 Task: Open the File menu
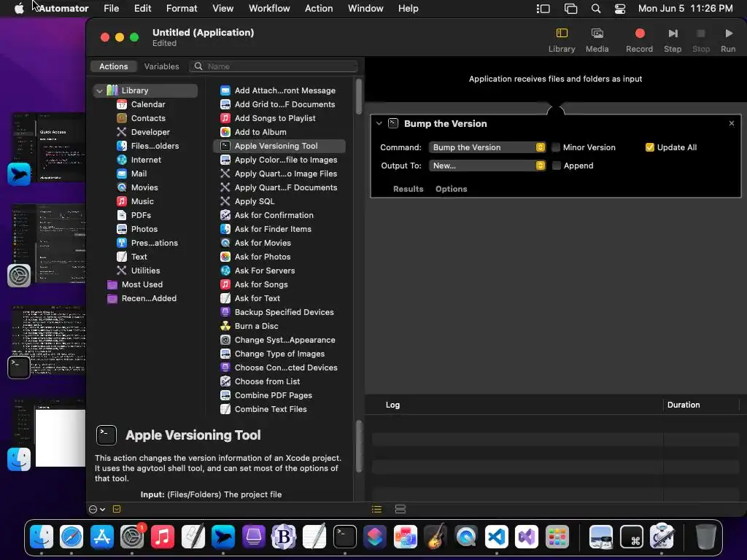pyautogui.click(x=111, y=8)
